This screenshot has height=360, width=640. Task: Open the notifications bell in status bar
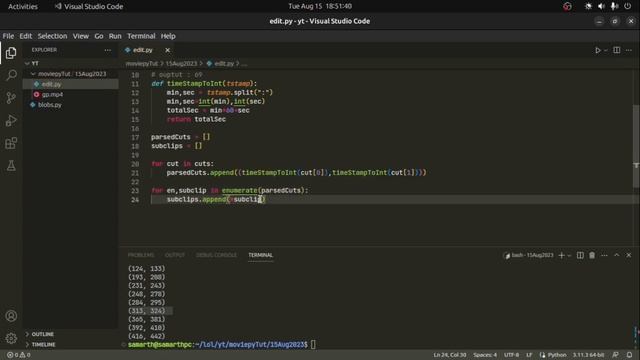pyautogui.click(x=629, y=355)
